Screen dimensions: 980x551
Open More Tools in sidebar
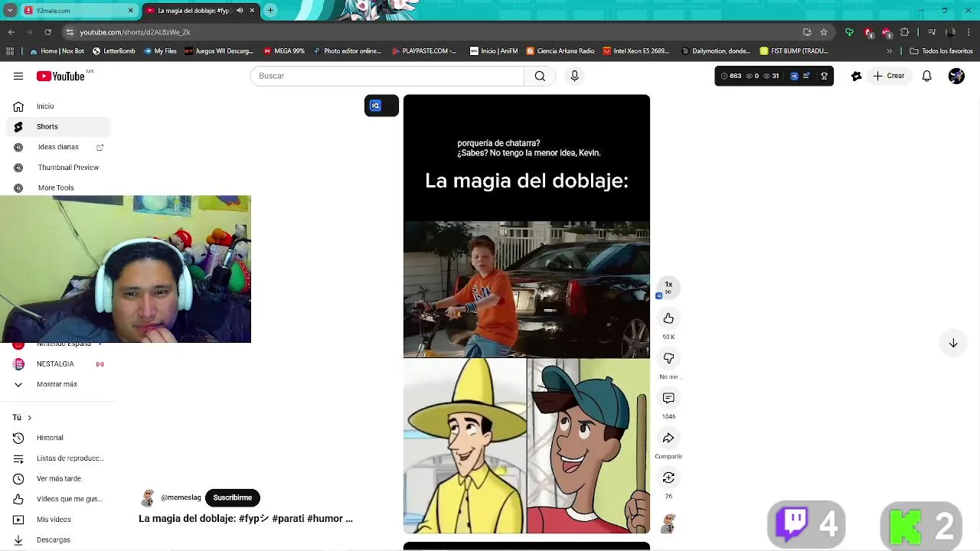click(58, 187)
